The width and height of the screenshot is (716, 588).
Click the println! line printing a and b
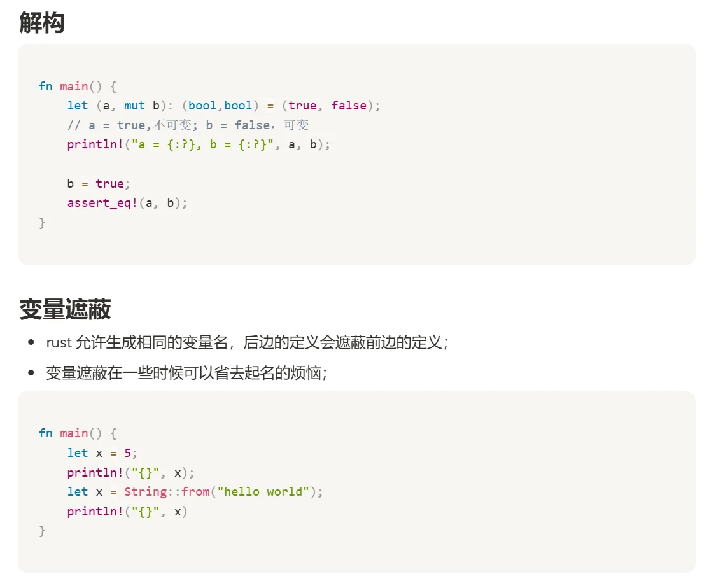click(x=198, y=144)
